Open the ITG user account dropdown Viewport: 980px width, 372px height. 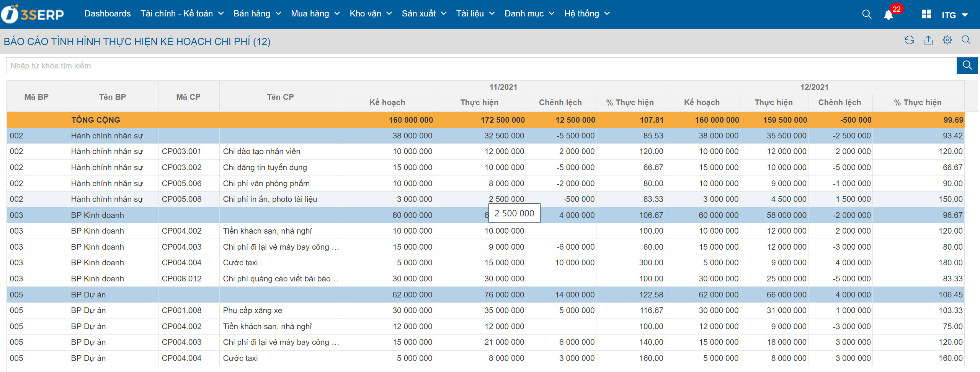(x=954, y=15)
